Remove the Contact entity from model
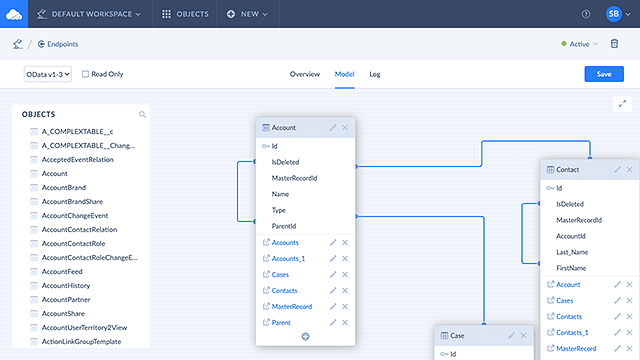 coord(629,169)
